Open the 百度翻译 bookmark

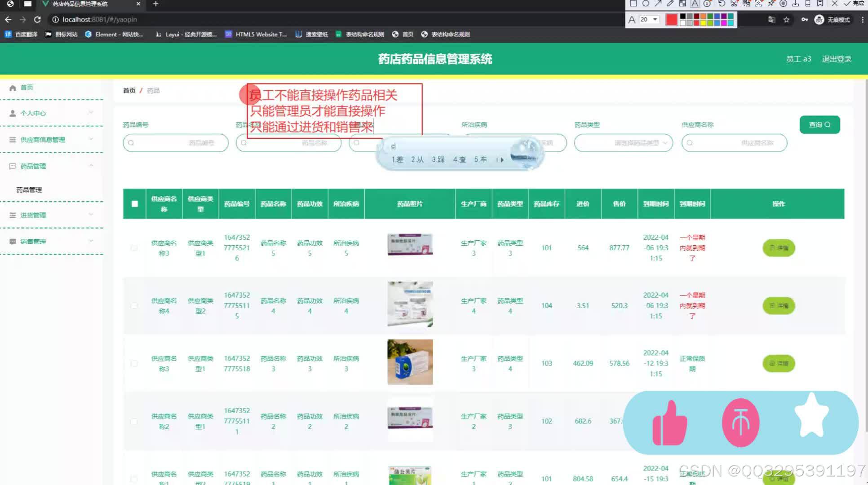[x=21, y=34]
